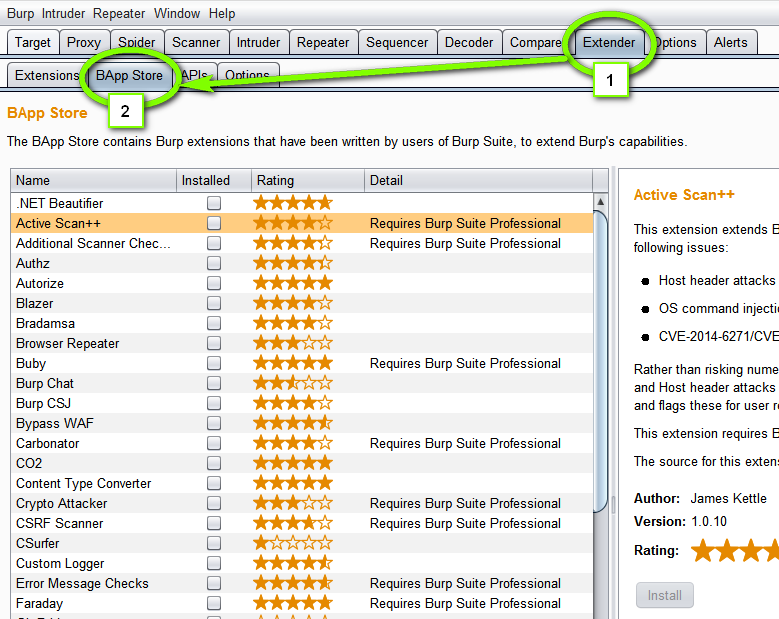Select the Content Type Converter extension
The height and width of the screenshot is (619, 779).
pos(302,483)
